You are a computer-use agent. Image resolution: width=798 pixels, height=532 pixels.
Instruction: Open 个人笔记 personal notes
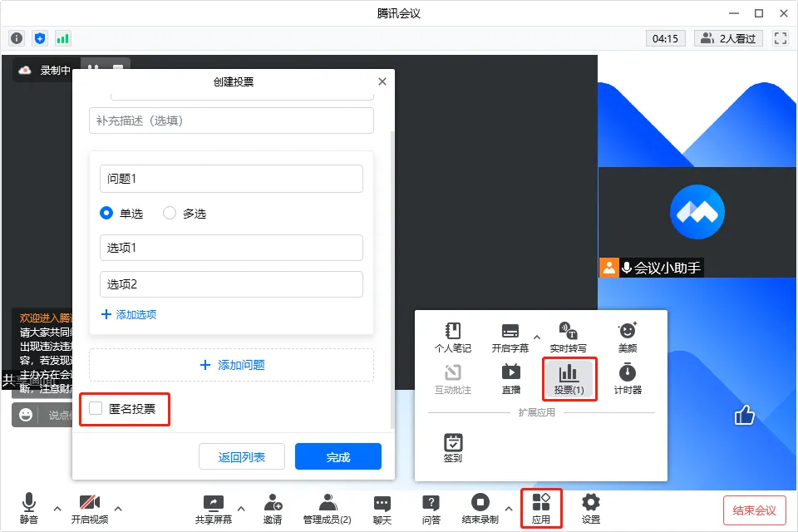click(x=453, y=337)
